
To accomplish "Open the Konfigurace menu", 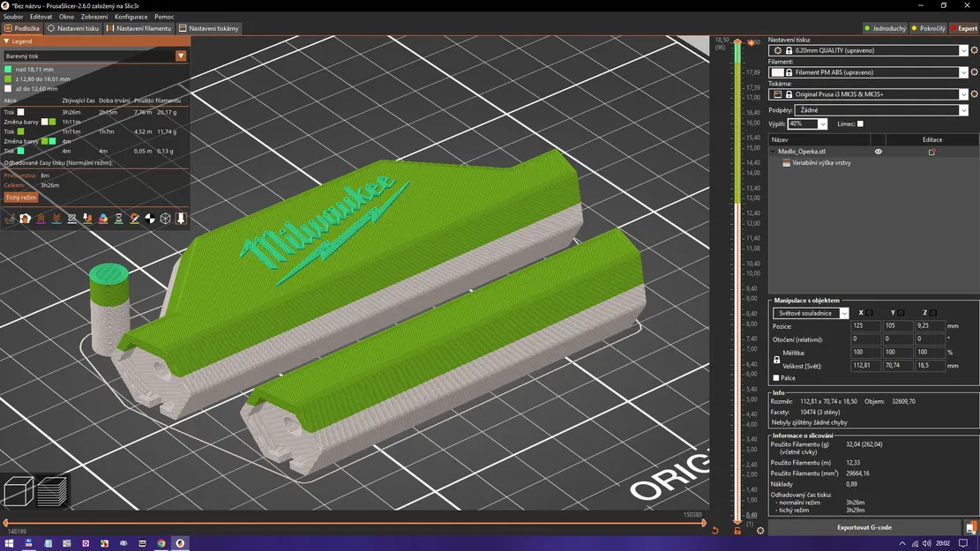I will (x=131, y=17).
